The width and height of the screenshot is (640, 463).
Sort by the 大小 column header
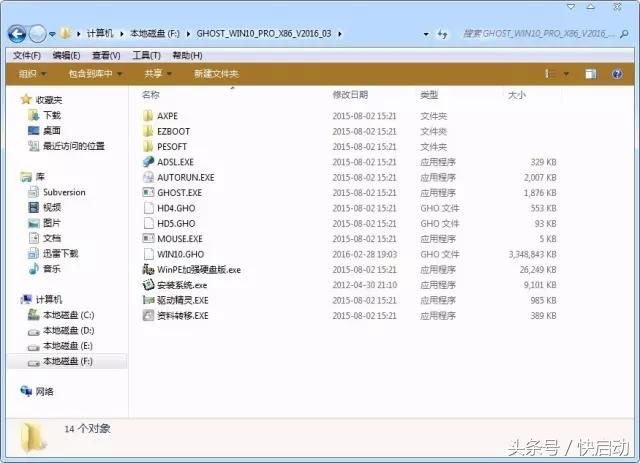[517, 95]
